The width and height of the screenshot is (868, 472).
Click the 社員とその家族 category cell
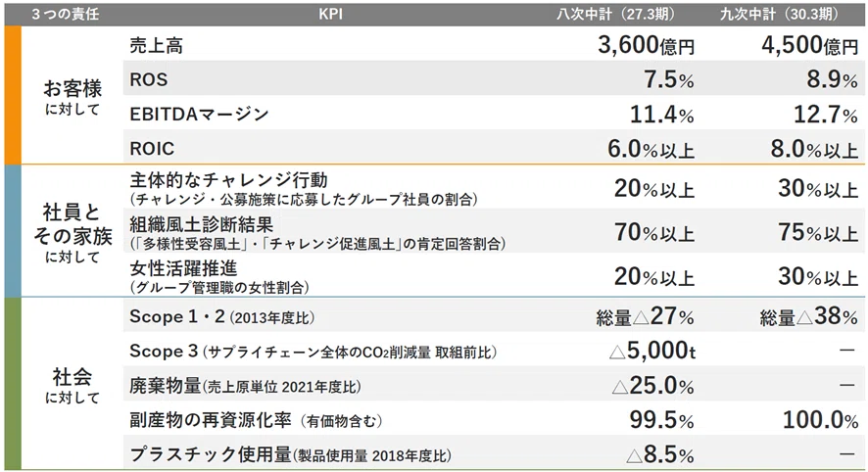tap(72, 232)
